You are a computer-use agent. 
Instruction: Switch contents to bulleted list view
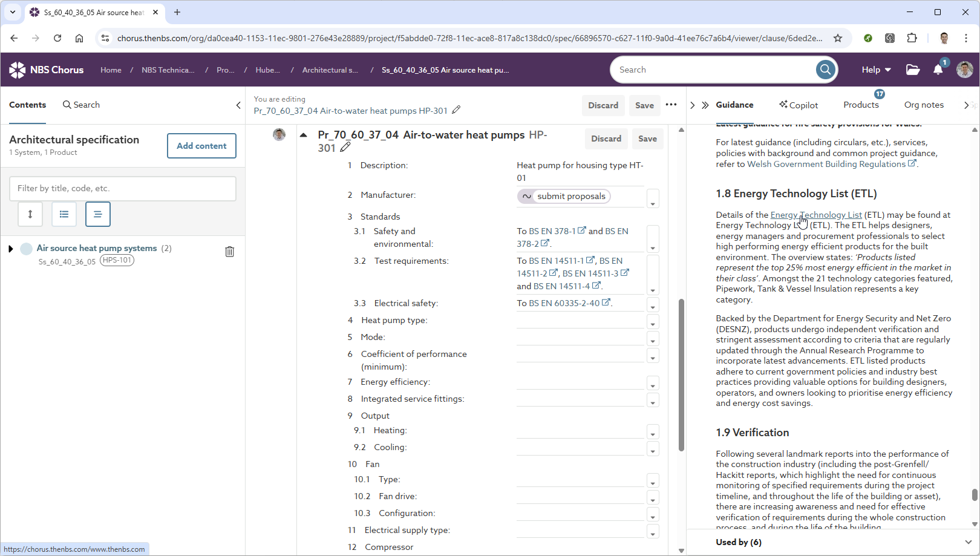[x=64, y=214]
